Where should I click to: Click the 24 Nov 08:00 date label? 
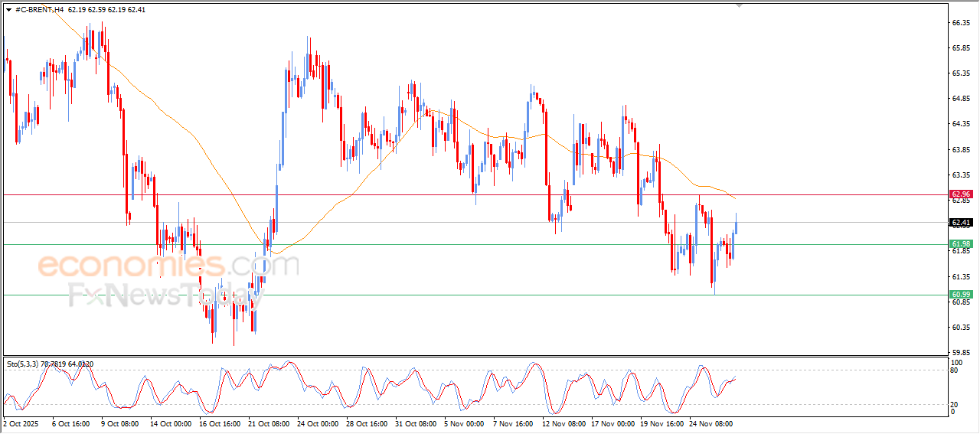[712, 423]
